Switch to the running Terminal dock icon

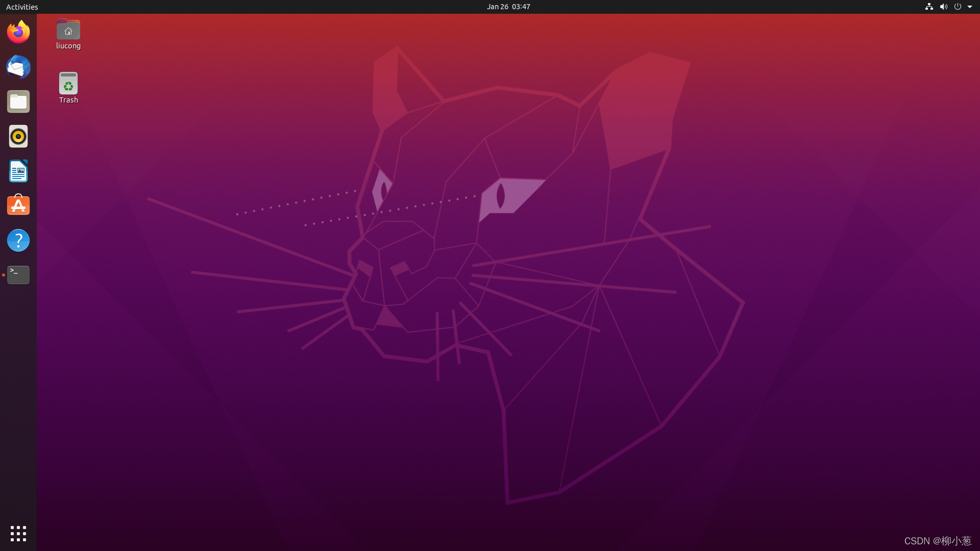(18, 275)
